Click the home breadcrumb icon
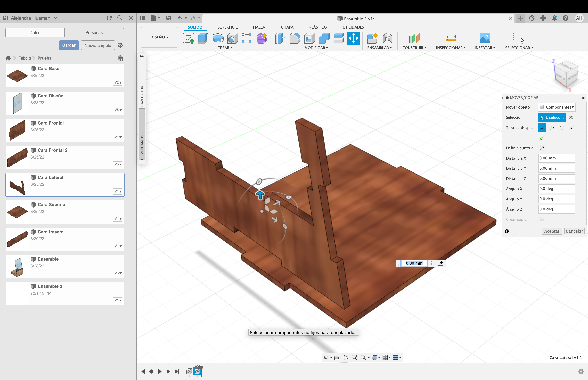 [x=8, y=58]
